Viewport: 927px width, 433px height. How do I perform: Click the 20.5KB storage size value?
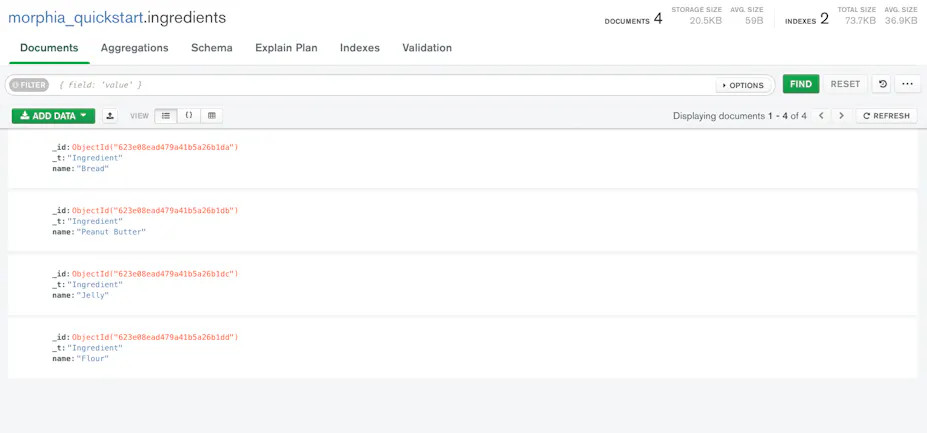706,21
